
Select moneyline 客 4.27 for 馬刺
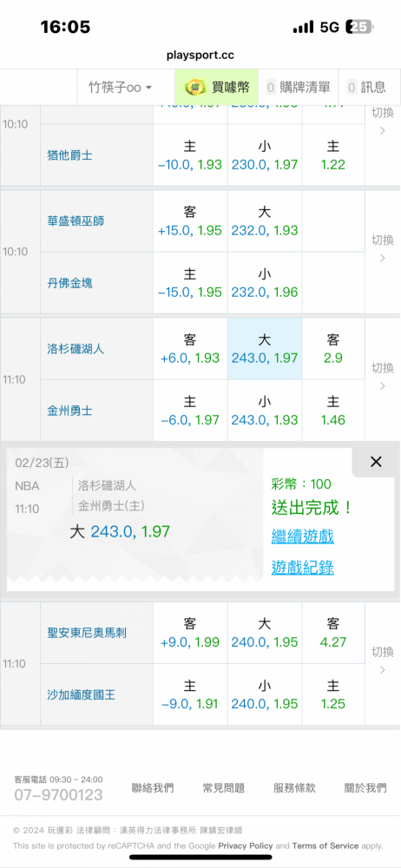click(x=333, y=633)
